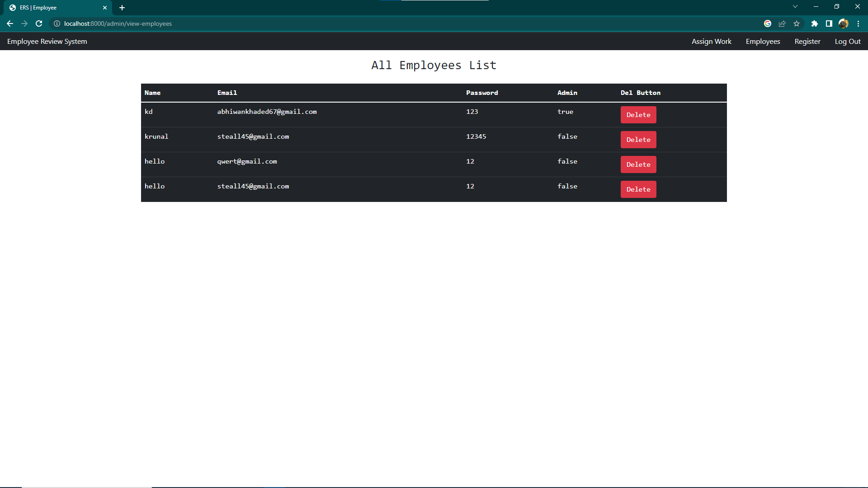Reload the page

[39, 23]
